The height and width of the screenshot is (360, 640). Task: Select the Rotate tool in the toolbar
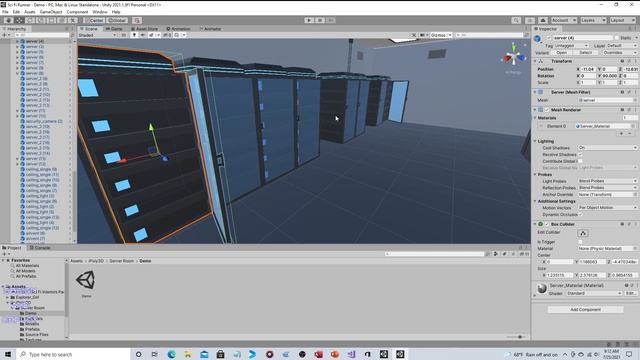coord(30,20)
